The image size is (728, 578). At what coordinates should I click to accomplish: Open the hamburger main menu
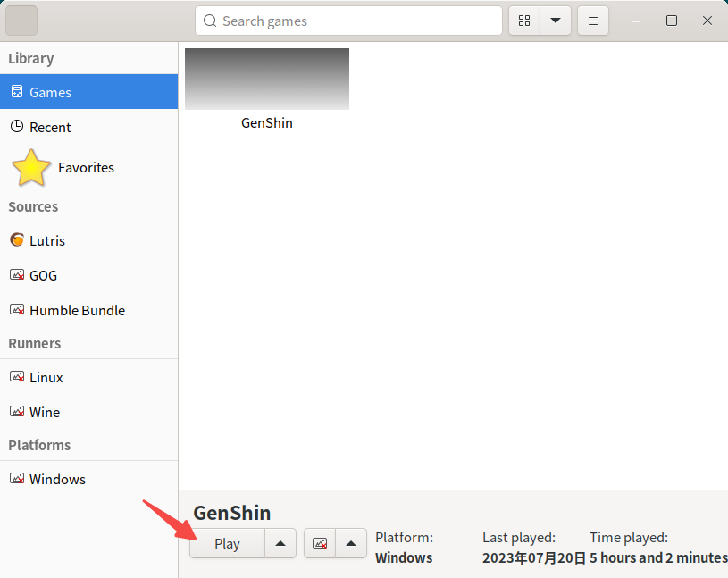click(593, 21)
